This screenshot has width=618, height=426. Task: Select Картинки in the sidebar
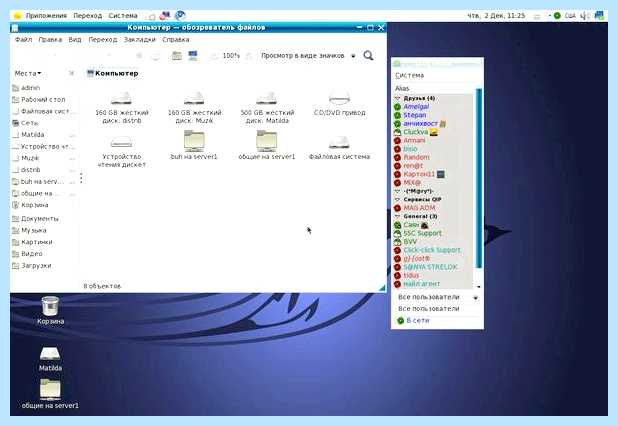(x=32, y=242)
